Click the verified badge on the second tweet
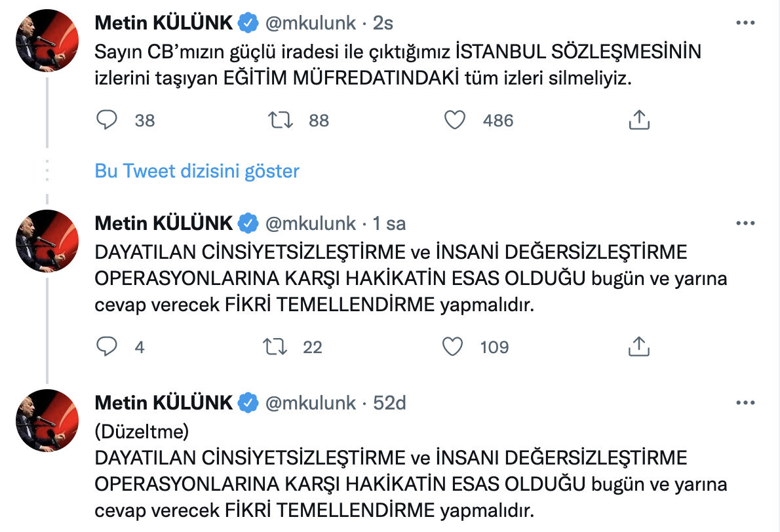780x532 pixels. coord(246,223)
